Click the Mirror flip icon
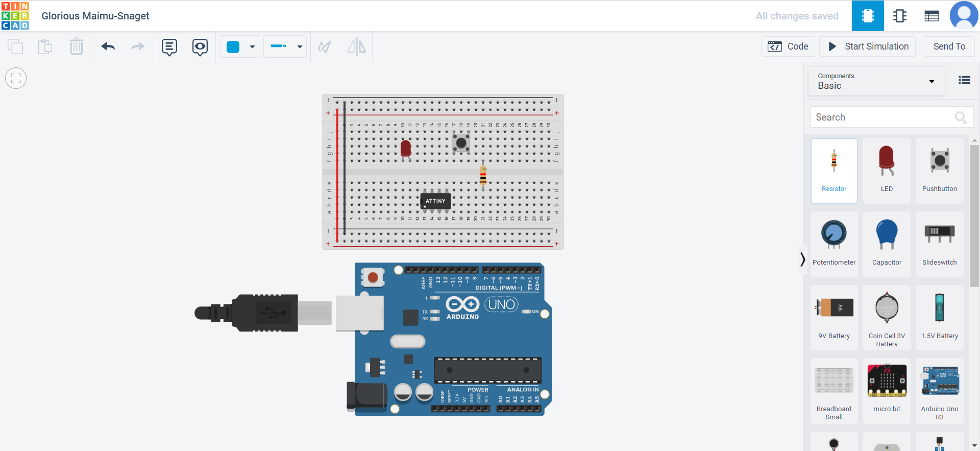Viewport: 980px width, 451px height. pyautogui.click(x=356, y=47)
